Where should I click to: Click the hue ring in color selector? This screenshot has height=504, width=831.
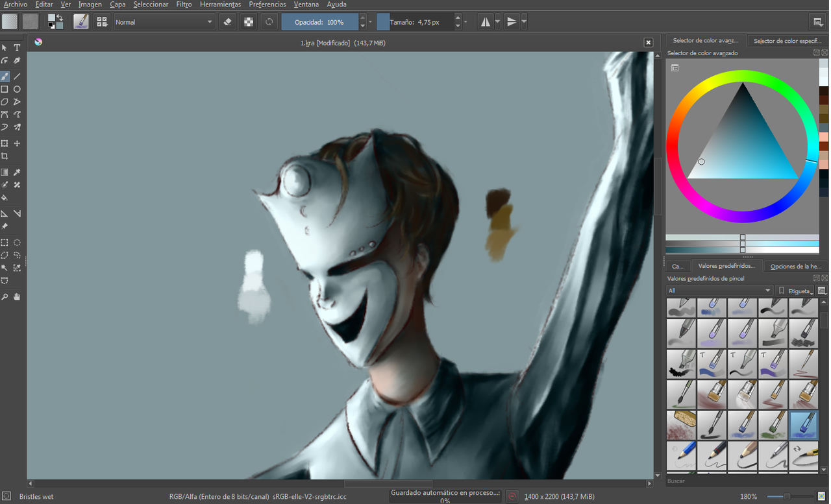coord(742,76)
